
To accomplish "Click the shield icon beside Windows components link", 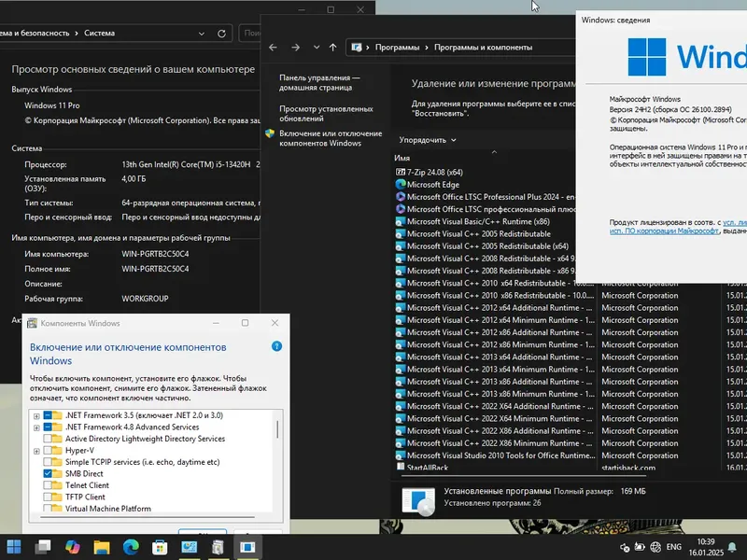I will point(270,133).
